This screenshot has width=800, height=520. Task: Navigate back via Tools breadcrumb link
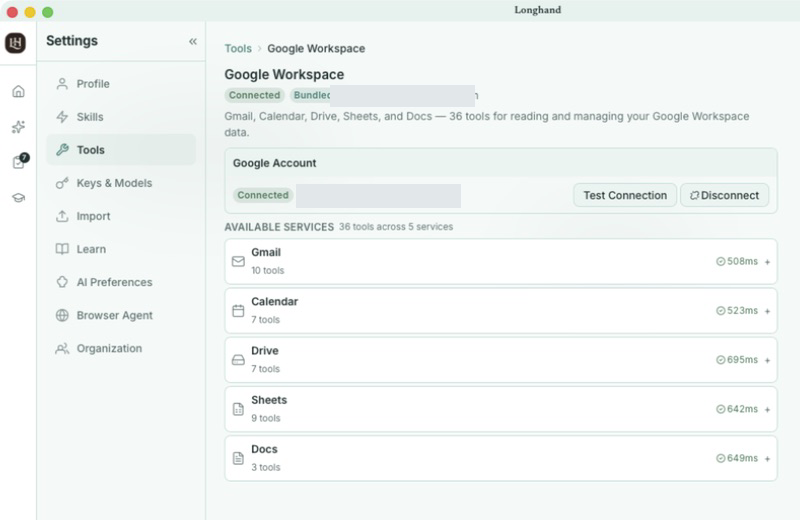(238, 48)
